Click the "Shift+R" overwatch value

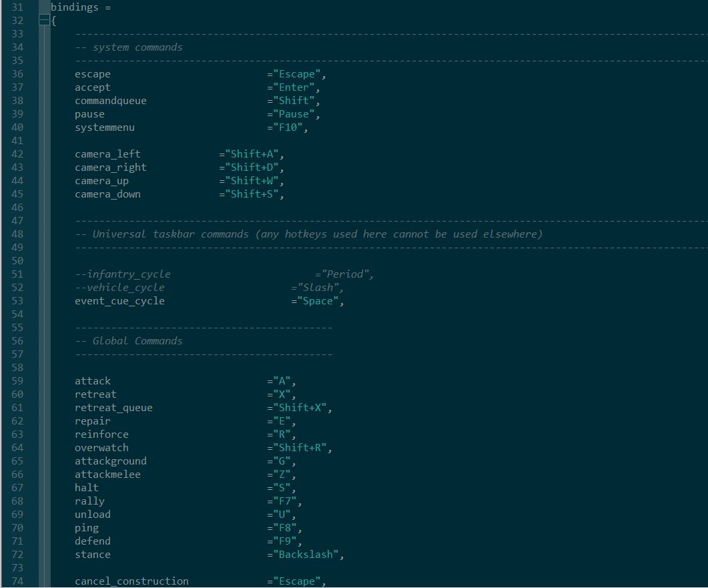click(x=300, y=448)
